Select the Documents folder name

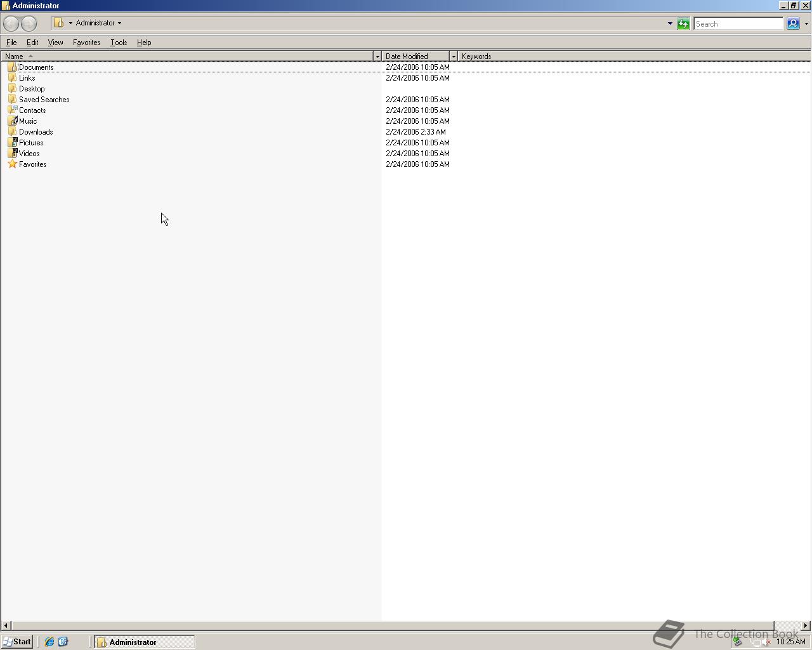point(36,67)
